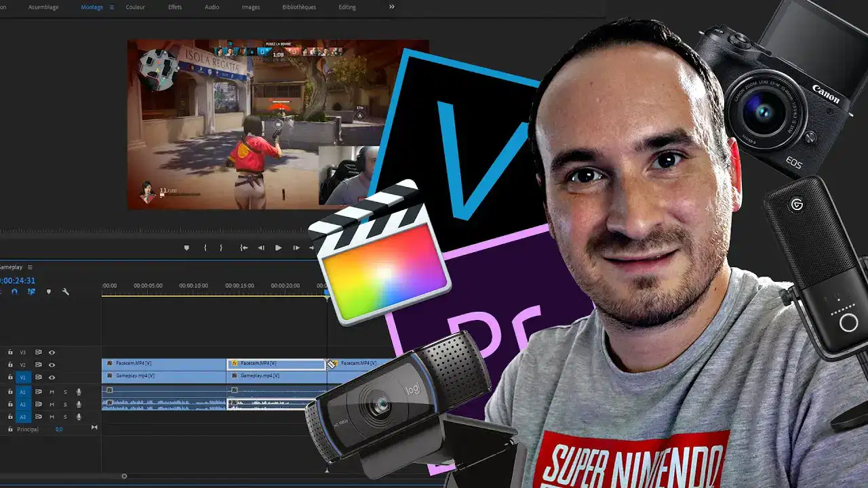Toggle lock on track A3
The height and width of the screenshot is (488, 868).
10,417
